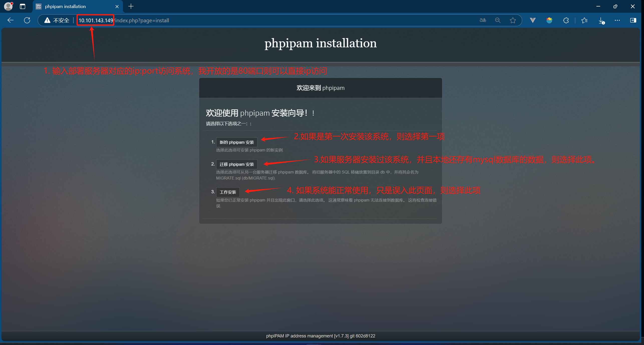Screen dimensions: 644x345
Task: Click the salad bowl extension icon
Action: click(549, 20)
